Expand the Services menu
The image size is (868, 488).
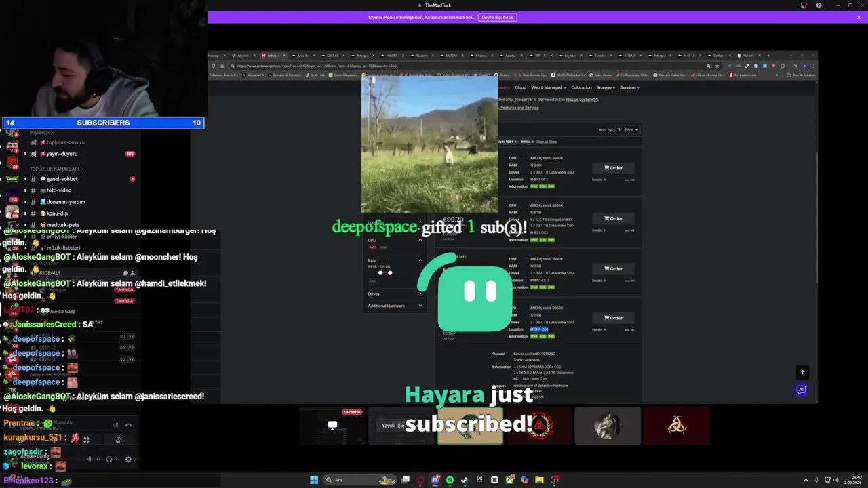pyautogui.click(x=630, y=87)
